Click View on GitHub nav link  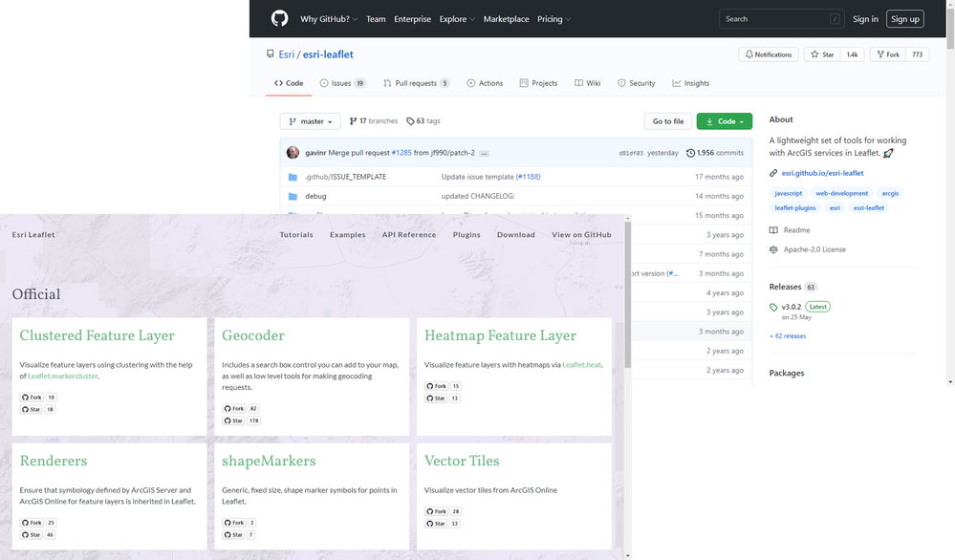(x=581, y=234)
